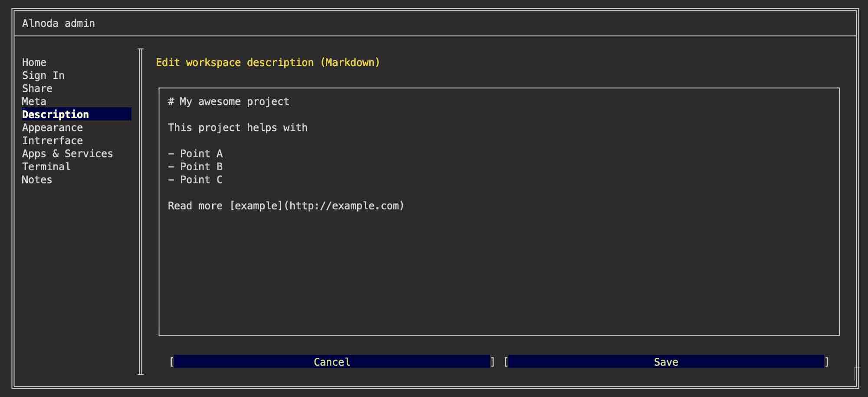Select the highlighted Description item
Image resolution: width=868 pixels, height=397 pixels.
[x=76, y=114]
